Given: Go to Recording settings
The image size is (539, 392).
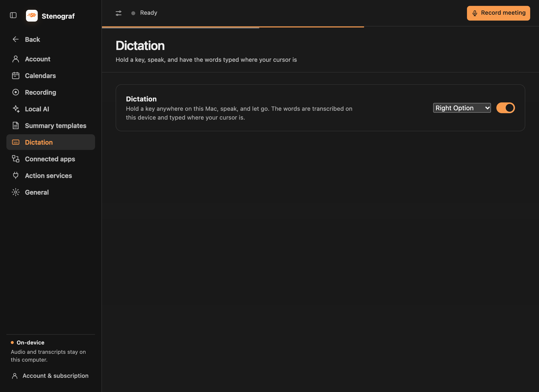Looking at the screenshot, I should tap(51, 92).
